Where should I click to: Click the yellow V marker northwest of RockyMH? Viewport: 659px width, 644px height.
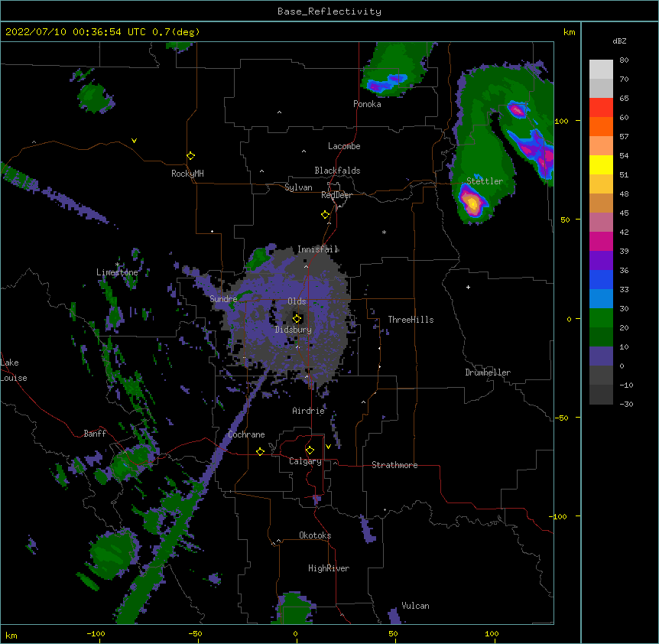click(134, 141)
